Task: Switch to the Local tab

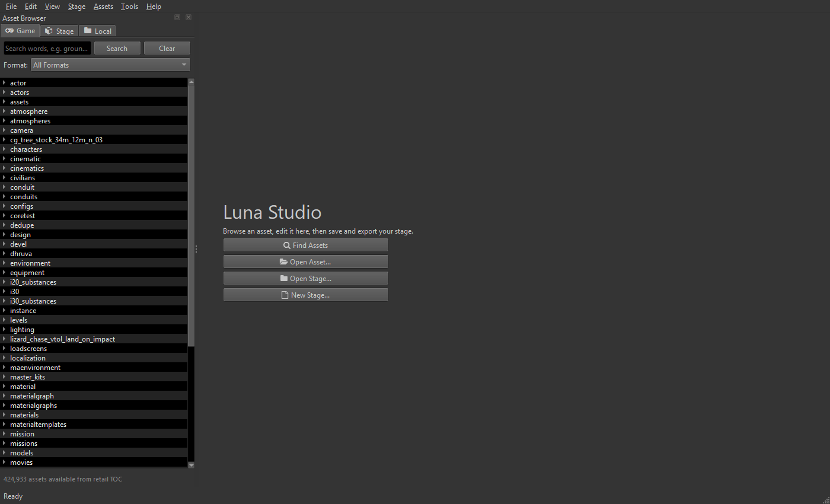Action: point(97,31)
